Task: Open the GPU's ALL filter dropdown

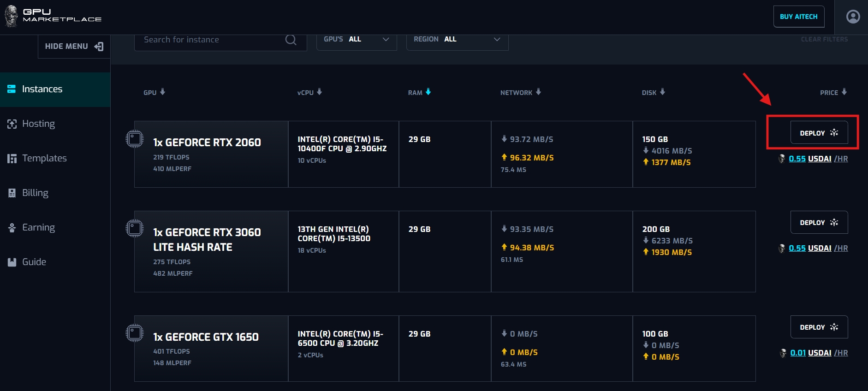Action: click(x=356, y=40)
